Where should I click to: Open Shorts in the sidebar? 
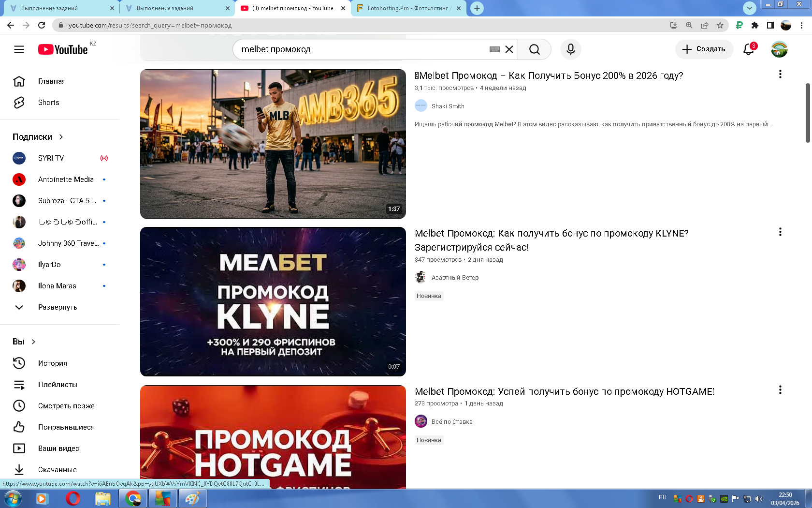pos(48,103)
